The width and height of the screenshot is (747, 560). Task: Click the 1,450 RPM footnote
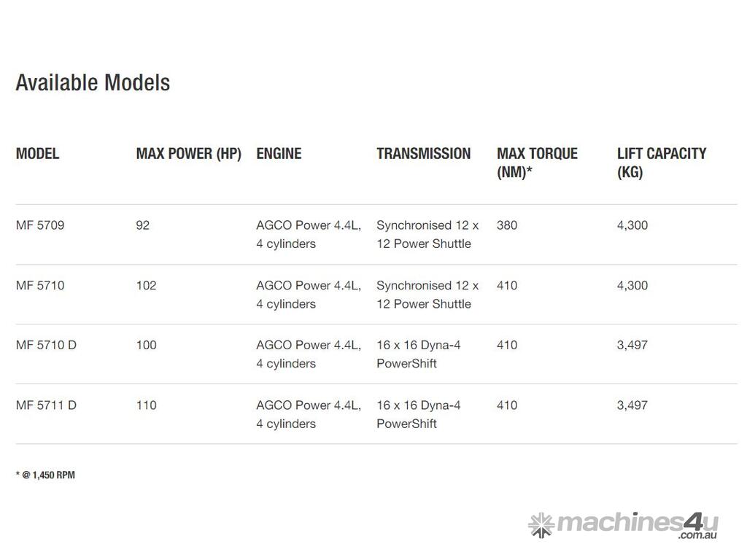click(45, 475)
